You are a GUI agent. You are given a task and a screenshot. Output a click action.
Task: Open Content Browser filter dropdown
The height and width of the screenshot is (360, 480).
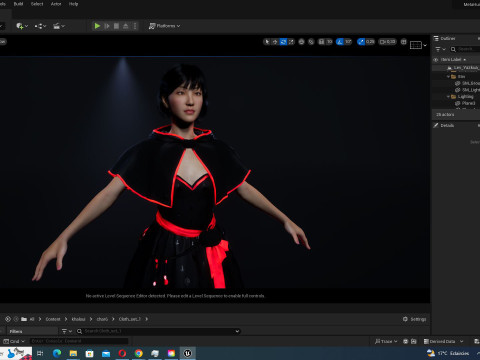(67, 331)
